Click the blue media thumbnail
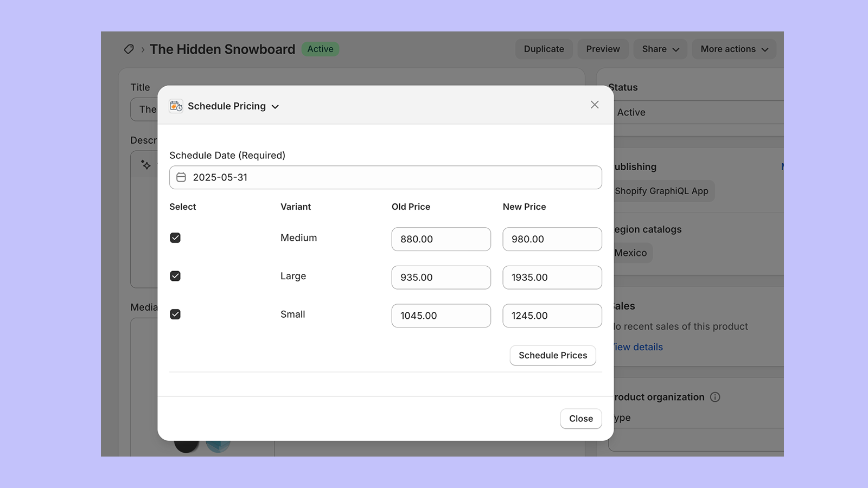The width and height of the screenshot is (868, 488). pos(219,446)
